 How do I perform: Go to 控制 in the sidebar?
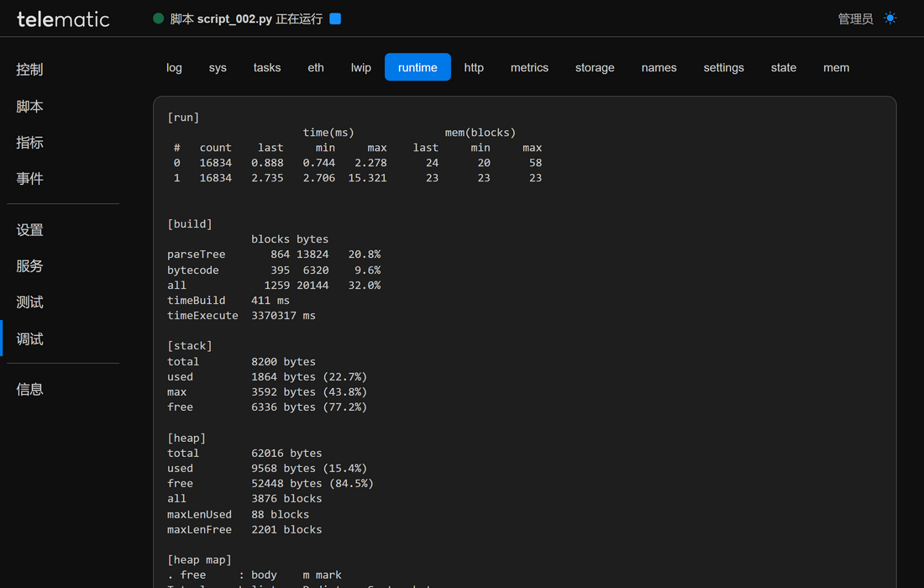click(29, 70)
